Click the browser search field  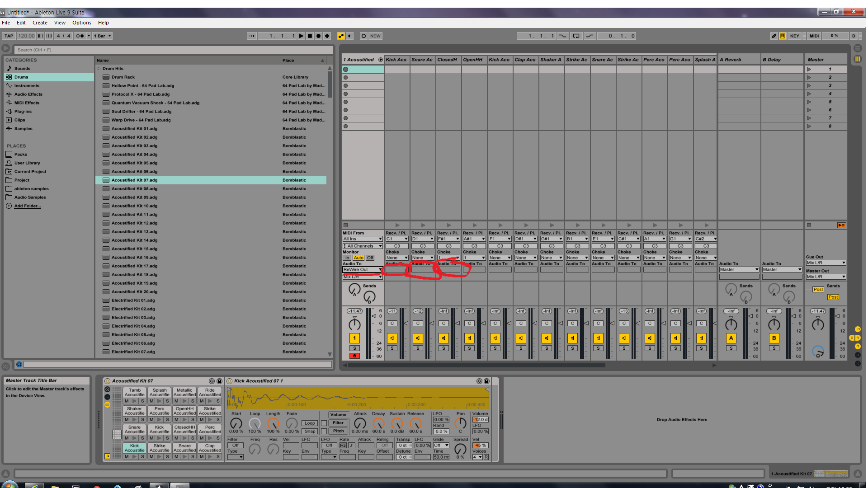tap(174, 50)
